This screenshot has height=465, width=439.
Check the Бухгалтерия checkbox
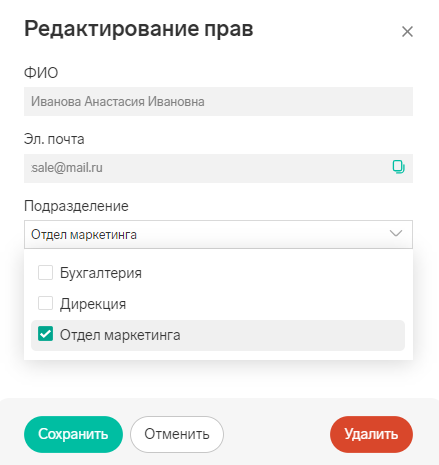(x=45, y=272)
